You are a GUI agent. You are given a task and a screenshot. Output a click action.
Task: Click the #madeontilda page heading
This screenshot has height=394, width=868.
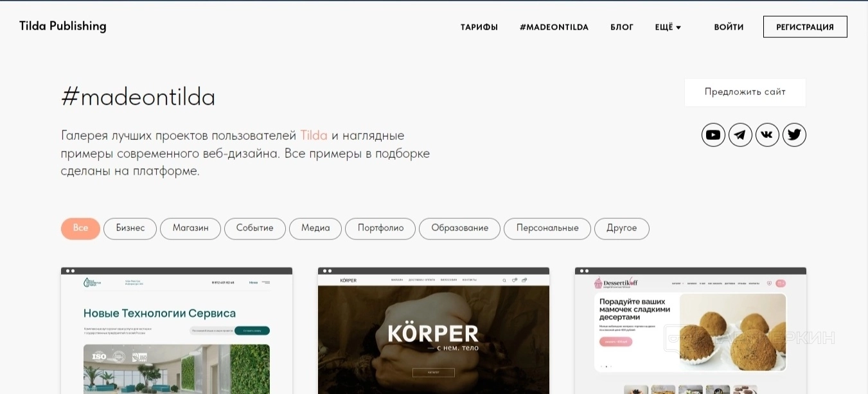[138, 97]
